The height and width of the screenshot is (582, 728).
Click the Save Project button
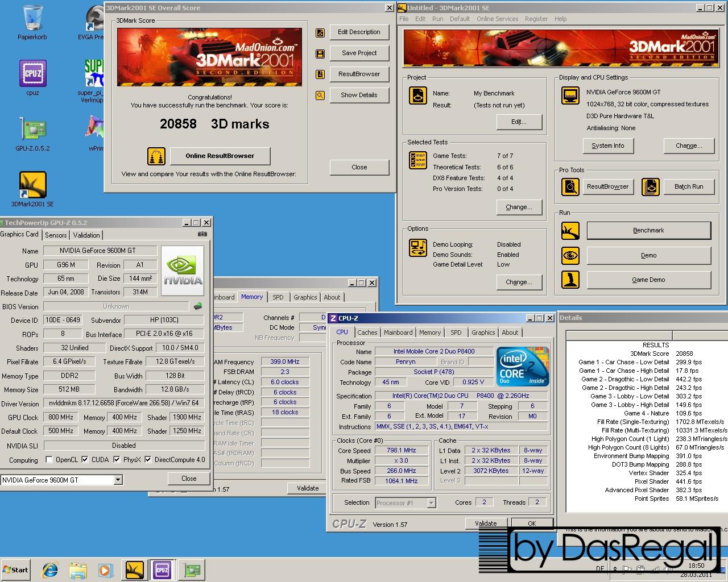359,53
